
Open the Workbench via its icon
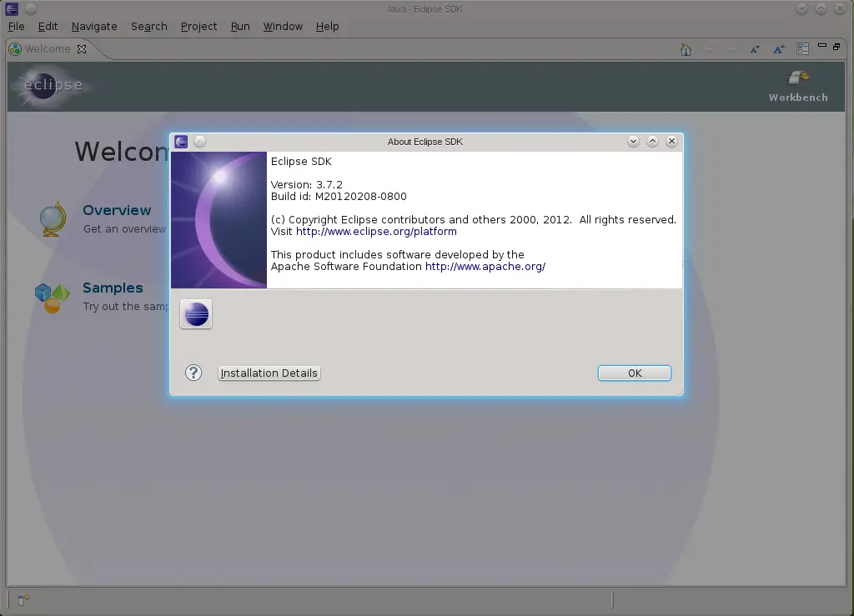tap(798, 78)
